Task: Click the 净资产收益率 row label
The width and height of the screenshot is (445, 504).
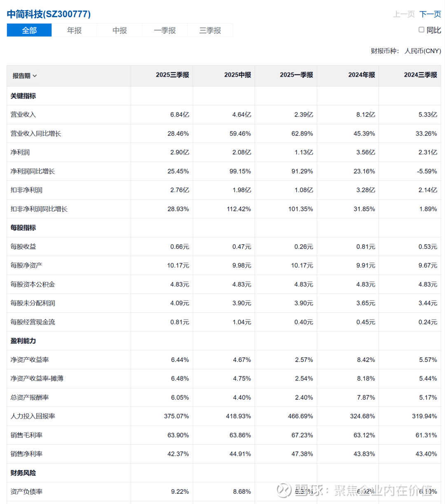Action: (30, 360)
